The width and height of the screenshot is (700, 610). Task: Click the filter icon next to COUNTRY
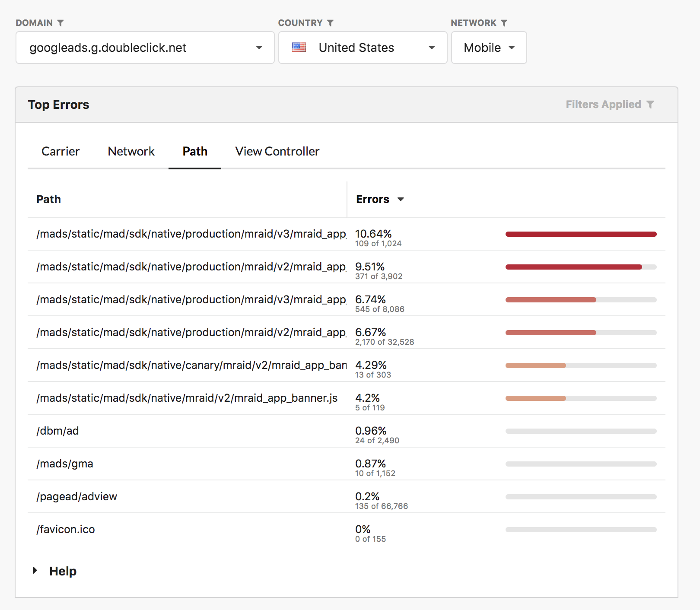[331, 23]
